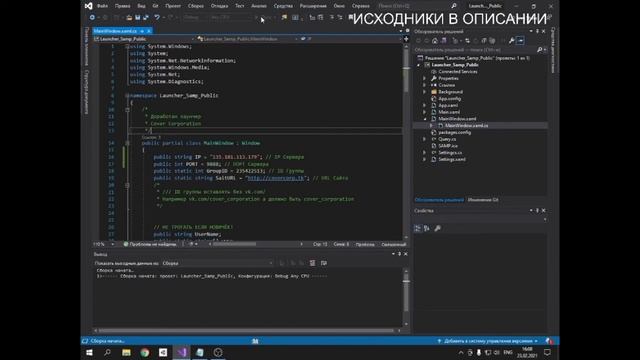Expand the Background folder

pyautogui.click(x=424, y=92)
